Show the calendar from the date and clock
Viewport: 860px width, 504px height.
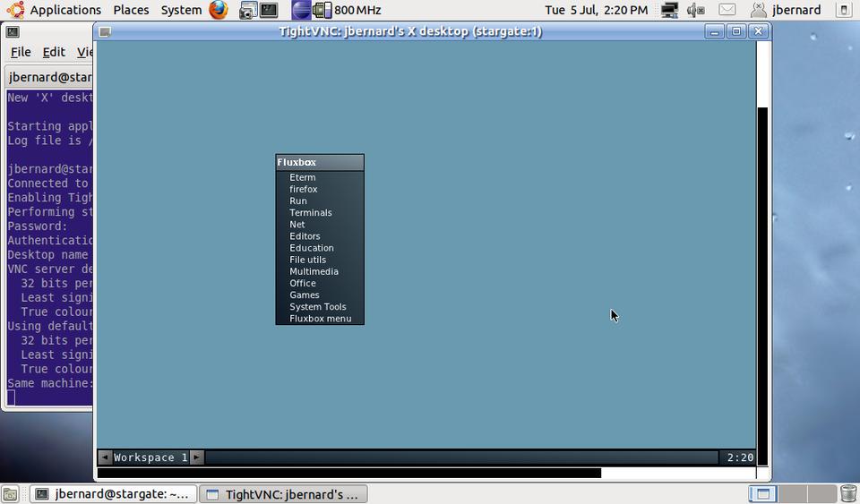597,10
